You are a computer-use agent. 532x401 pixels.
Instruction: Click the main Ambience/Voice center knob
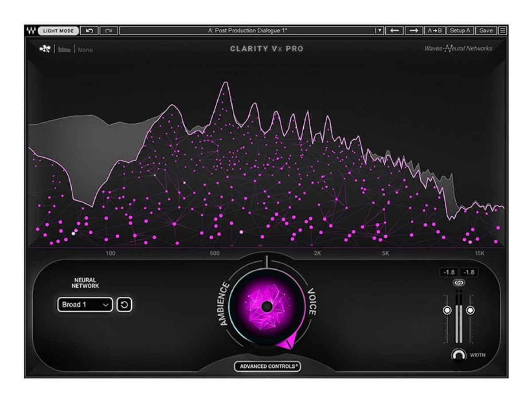266,307
